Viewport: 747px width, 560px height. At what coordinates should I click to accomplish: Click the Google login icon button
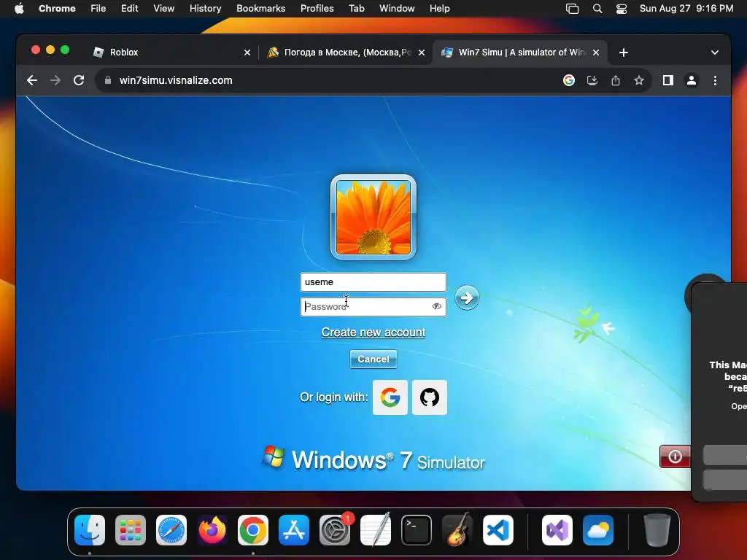(x=390, y=397)
